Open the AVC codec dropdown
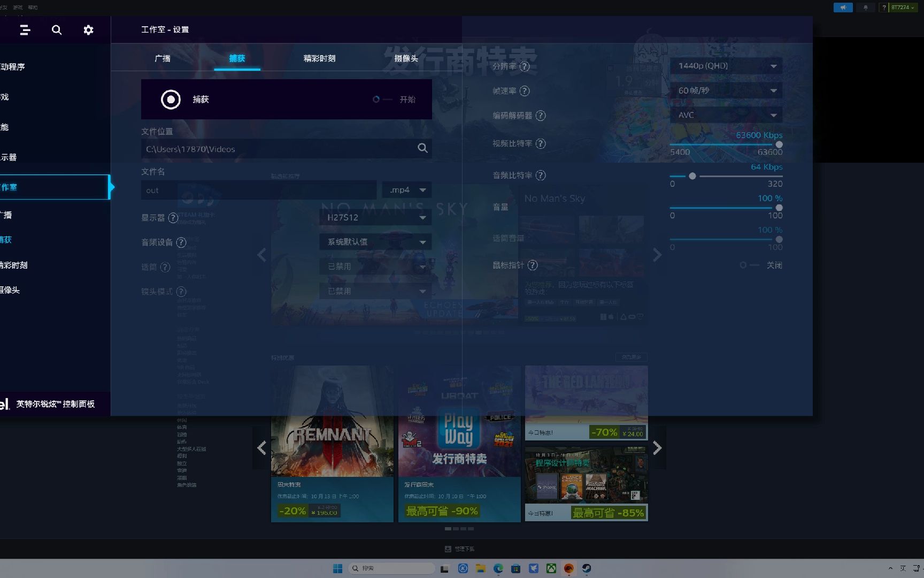The image size is (924, 578). [x=726, y=115]
